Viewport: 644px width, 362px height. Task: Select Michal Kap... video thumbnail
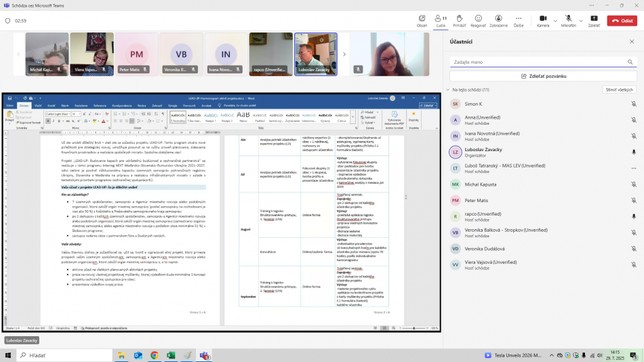(x=47, y=54)
